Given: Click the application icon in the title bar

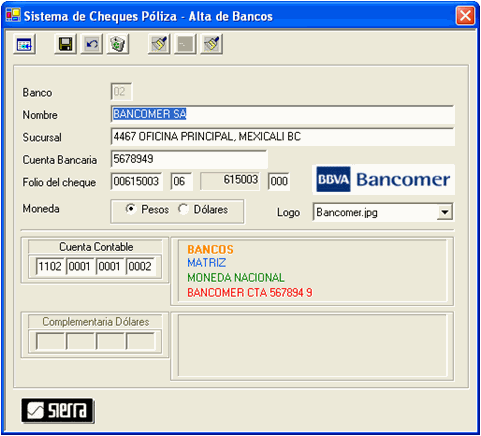Looking at the screenshot, I should tap(13, 15).
